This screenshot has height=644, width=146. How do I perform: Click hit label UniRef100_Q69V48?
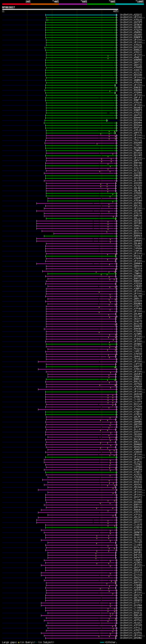pyautogui.click(x=131, y=394)
